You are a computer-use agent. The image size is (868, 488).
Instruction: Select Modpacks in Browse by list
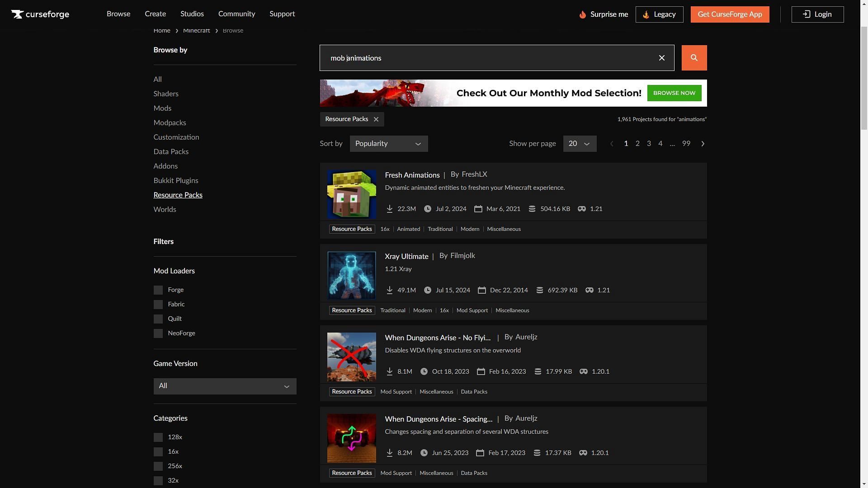pyautogui.click(x=170, y=123)
